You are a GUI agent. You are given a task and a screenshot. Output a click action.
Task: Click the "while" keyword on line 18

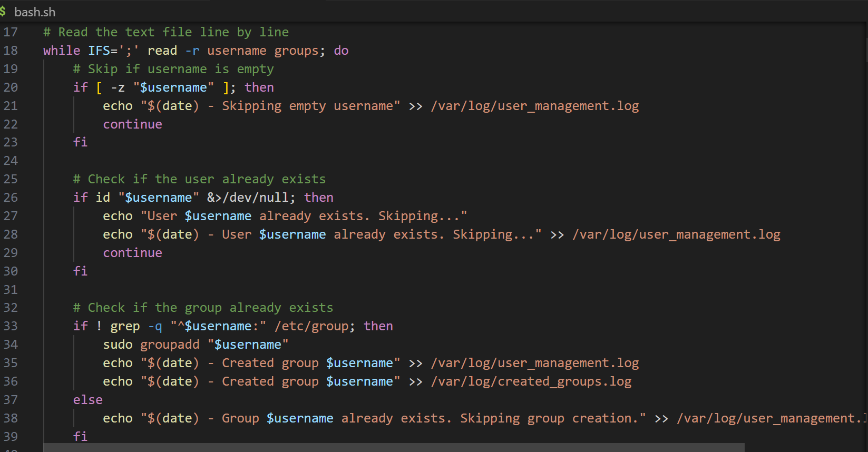62,51
